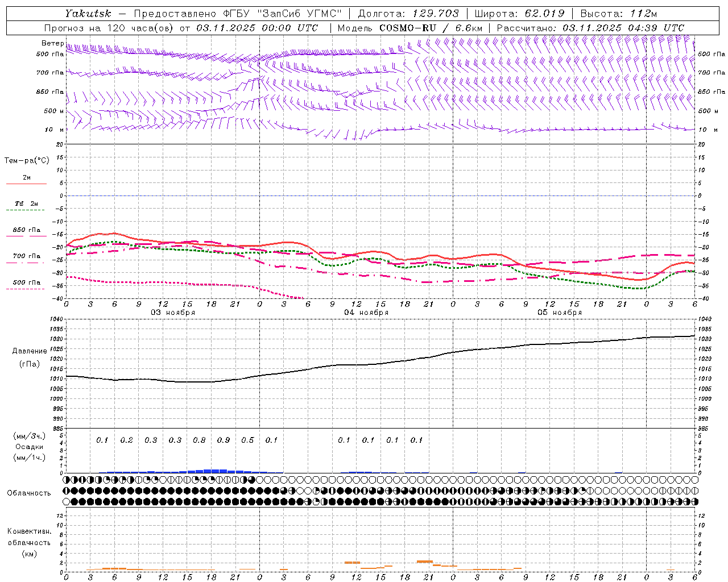Click the "Конвективн." convective label
Screen dimensions: 728x582
pyautogui.click(x=29, y=531)
